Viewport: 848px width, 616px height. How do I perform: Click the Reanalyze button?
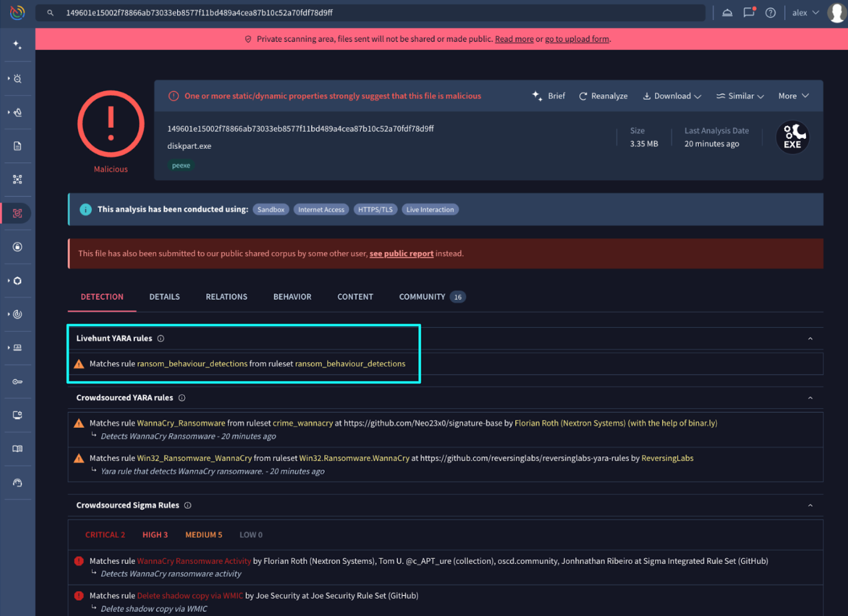pyautogui.click(x=603, y=96)
